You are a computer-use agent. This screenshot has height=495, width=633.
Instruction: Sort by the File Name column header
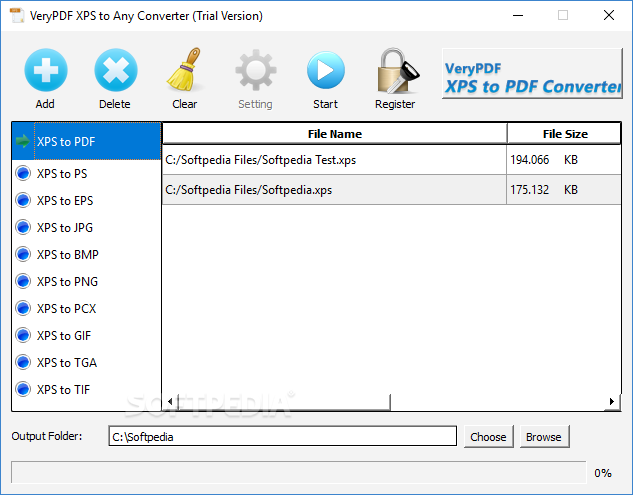coord(335,134)
